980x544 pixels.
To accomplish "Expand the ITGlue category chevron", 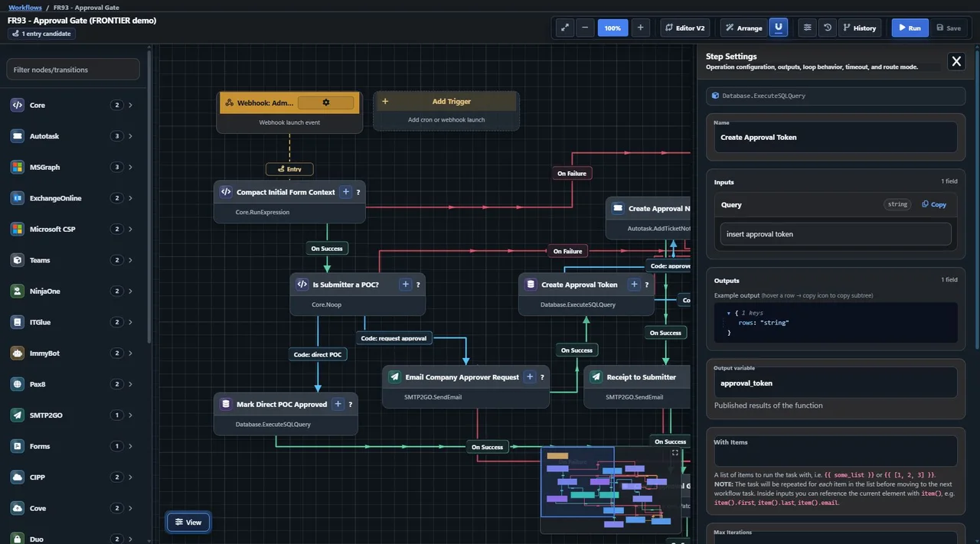I will pos(131,322).
